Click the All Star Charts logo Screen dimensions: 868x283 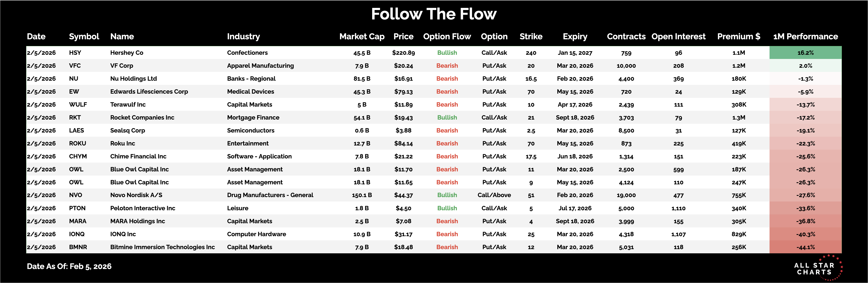817,268
